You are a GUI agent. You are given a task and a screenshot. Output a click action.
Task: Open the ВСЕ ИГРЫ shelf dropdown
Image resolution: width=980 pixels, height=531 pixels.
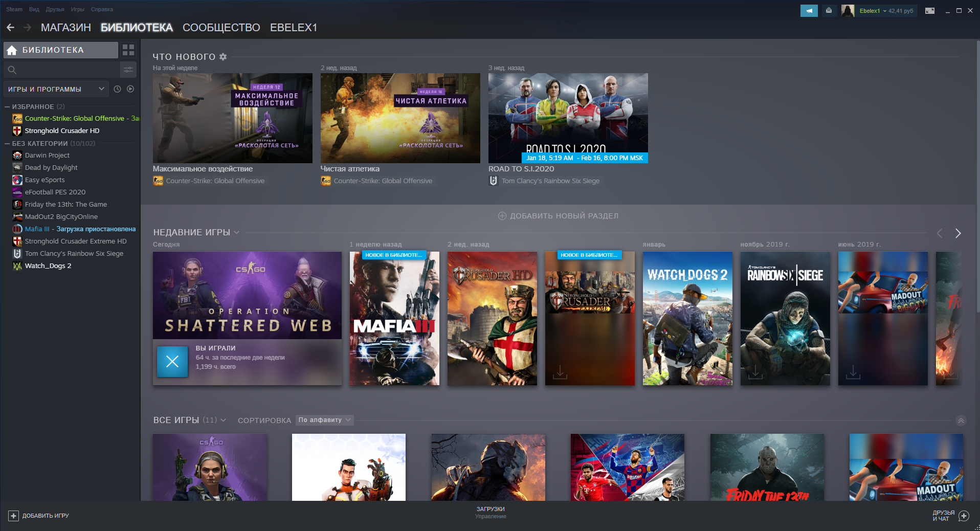(x=223, y=420)
